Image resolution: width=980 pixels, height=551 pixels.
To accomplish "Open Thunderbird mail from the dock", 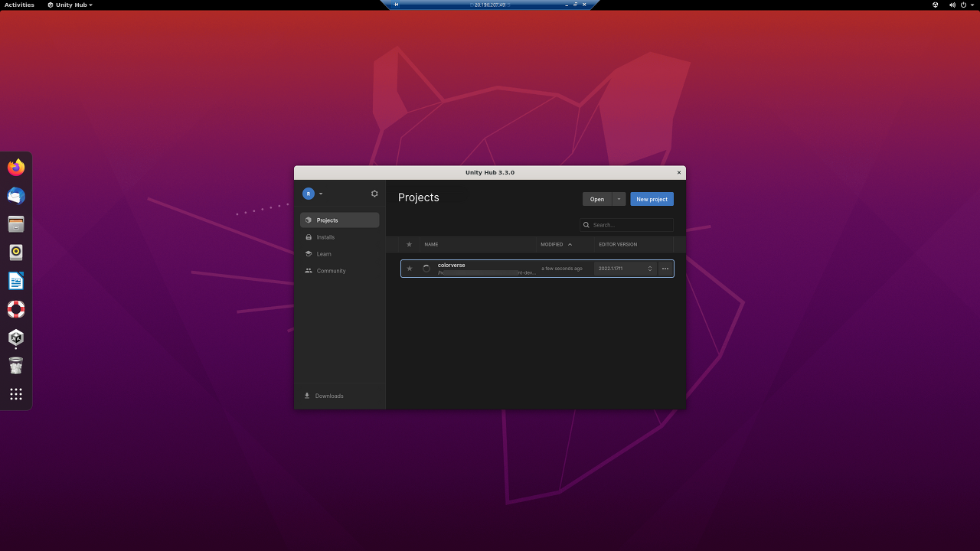I will (x=16, y=196).
